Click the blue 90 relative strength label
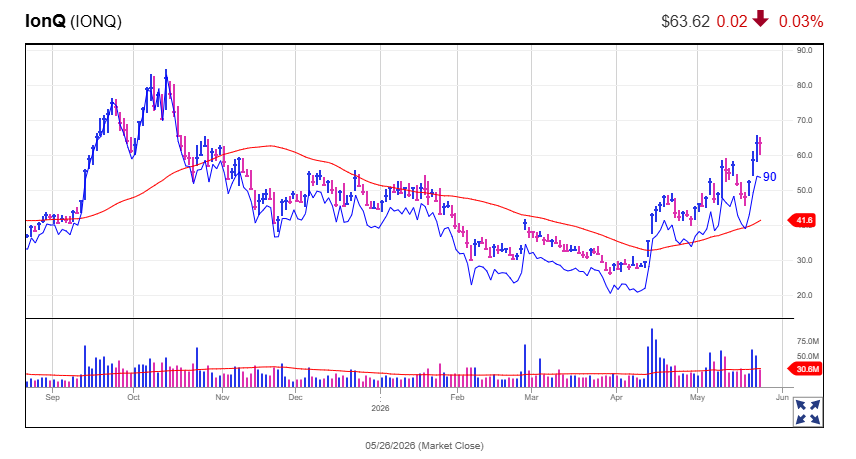Screen dimensions: 856x459 pos(769,177)
